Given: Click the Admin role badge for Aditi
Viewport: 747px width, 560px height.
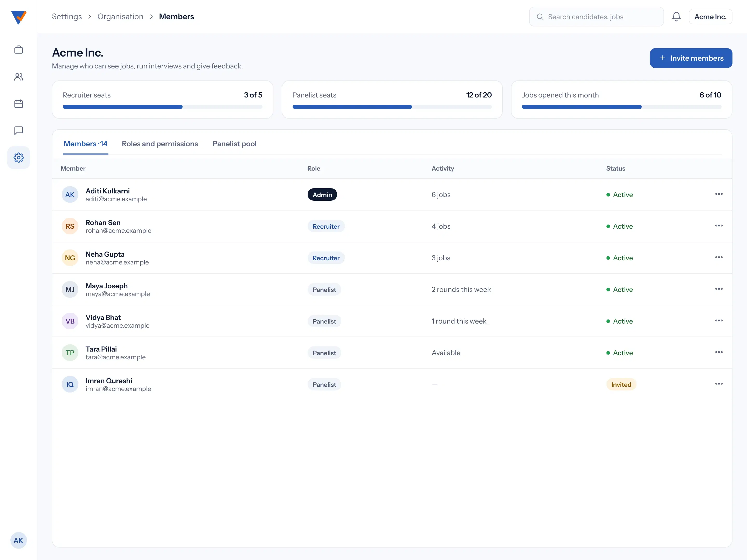Looking at the screenshot, I should (322, 195).
